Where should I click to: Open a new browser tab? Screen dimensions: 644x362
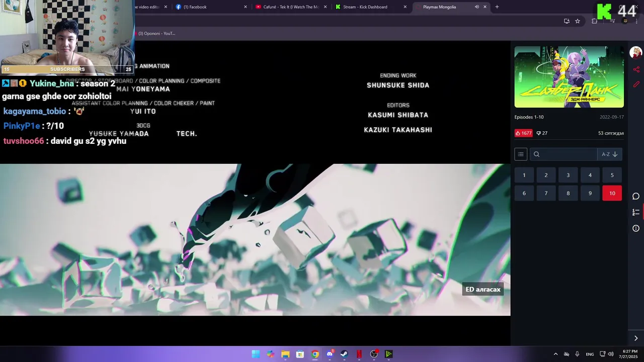pos(497,7)
